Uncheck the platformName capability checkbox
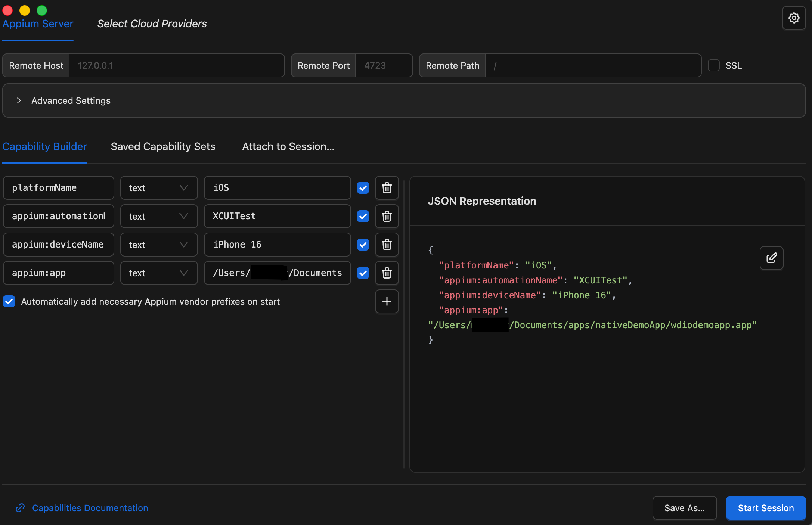 (x=363, y=188)
